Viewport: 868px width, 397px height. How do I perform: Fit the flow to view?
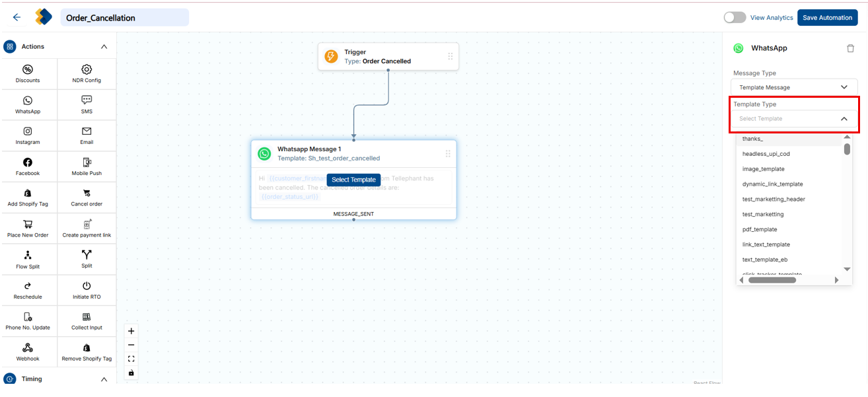(131, 359)
